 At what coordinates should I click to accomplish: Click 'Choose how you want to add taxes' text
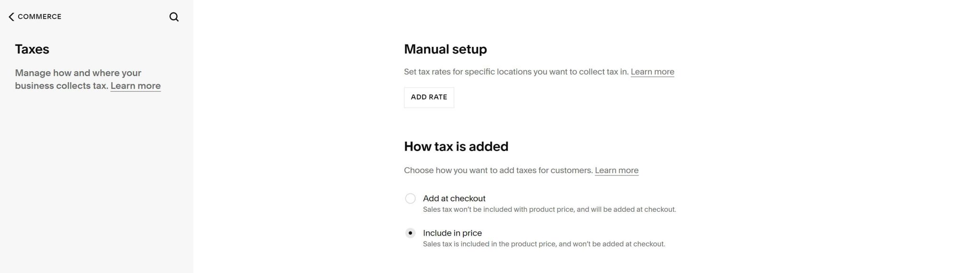pos(498,170)
